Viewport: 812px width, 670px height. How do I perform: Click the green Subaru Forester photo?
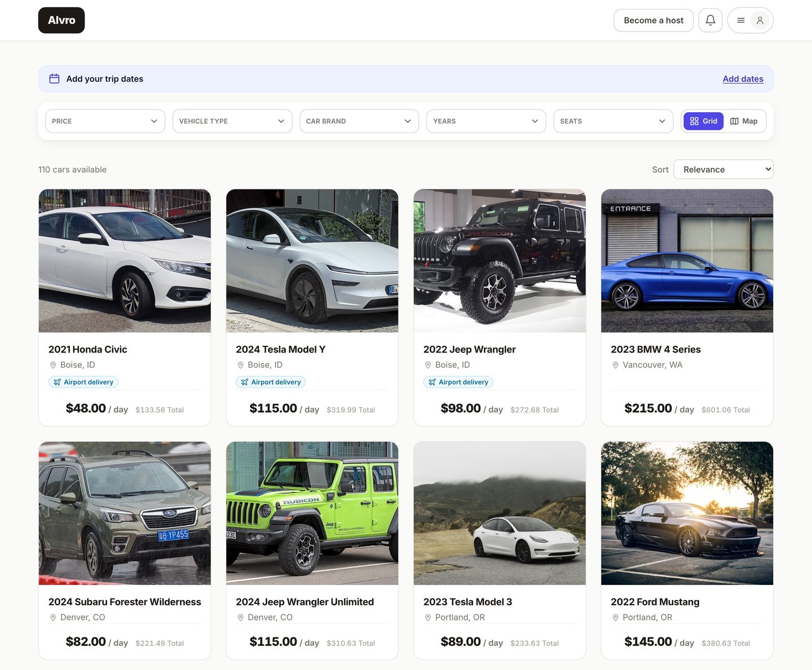[125, 513]
